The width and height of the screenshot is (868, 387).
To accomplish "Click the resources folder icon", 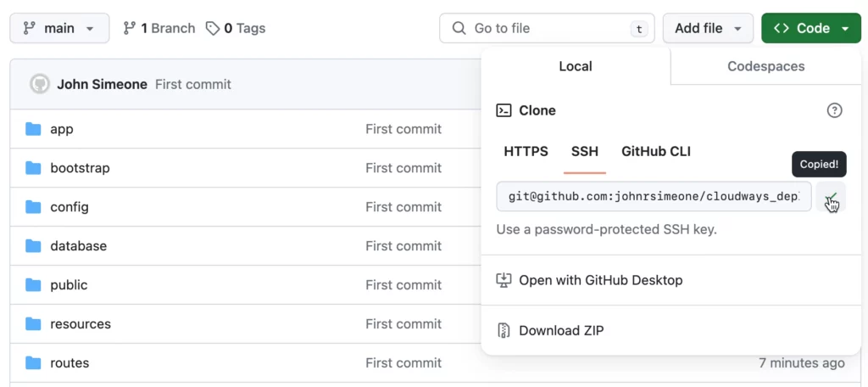I will pos(33,324).
